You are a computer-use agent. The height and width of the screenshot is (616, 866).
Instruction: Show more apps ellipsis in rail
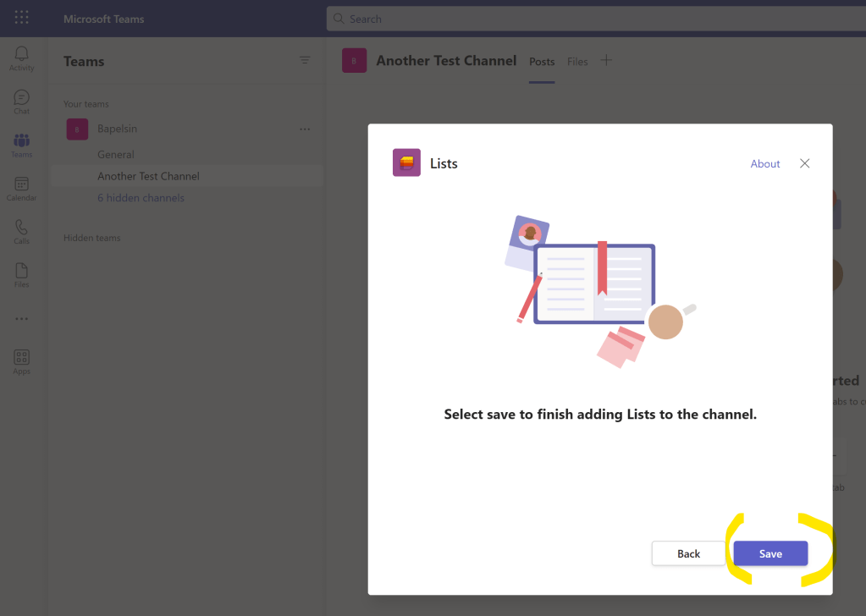22,319
